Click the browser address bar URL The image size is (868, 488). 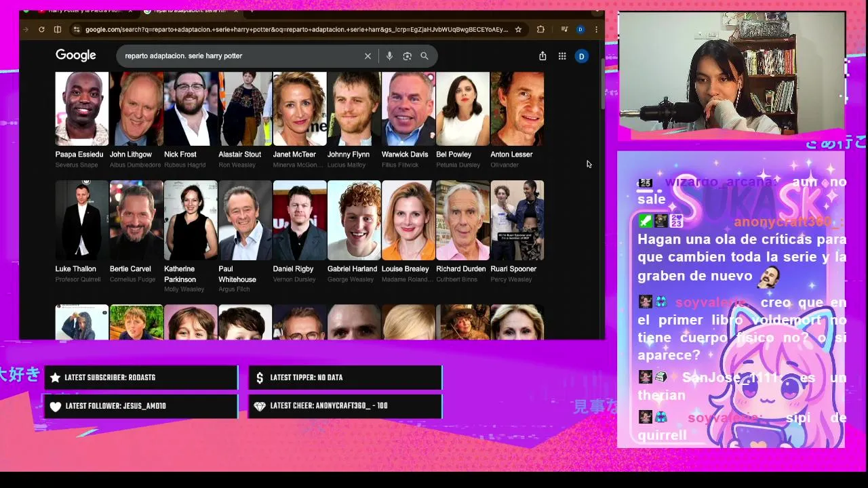point(296,29)
